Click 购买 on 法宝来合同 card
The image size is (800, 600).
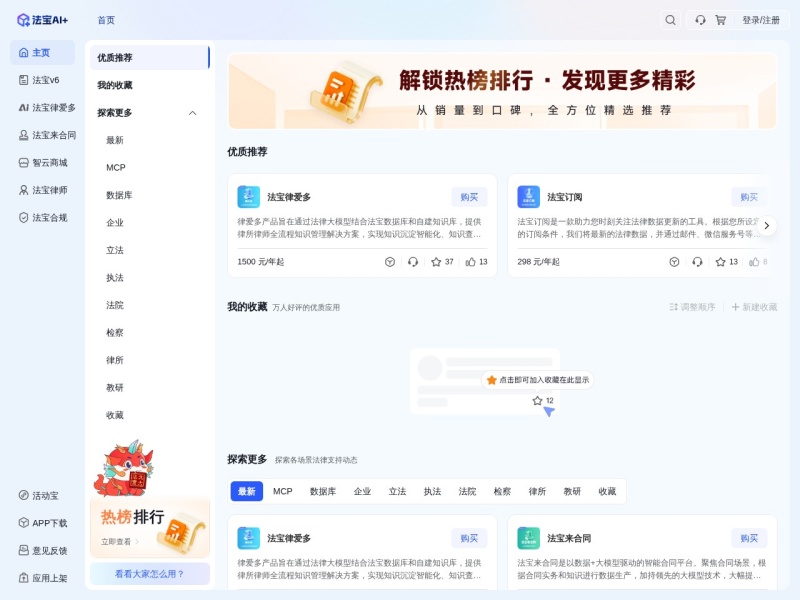click(x=749, y=538)
